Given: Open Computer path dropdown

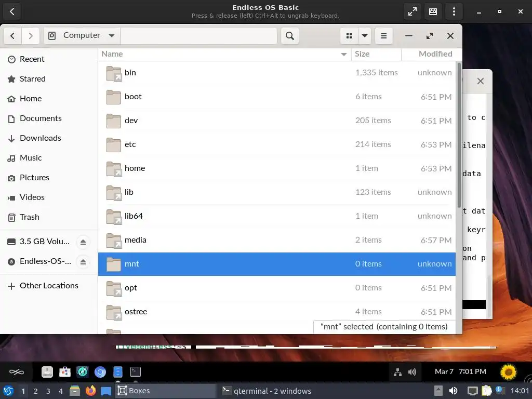Looking at the screenshot, I should (x=82, y=36).
